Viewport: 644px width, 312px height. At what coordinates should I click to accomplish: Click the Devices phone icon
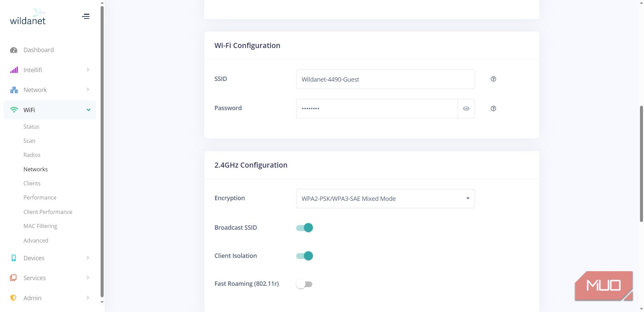tap(14, 258)
